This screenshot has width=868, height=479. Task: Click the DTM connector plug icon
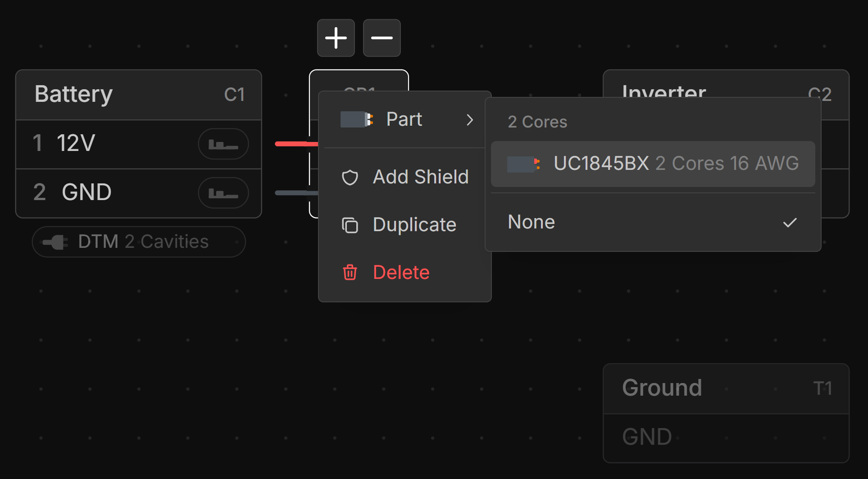55,242
